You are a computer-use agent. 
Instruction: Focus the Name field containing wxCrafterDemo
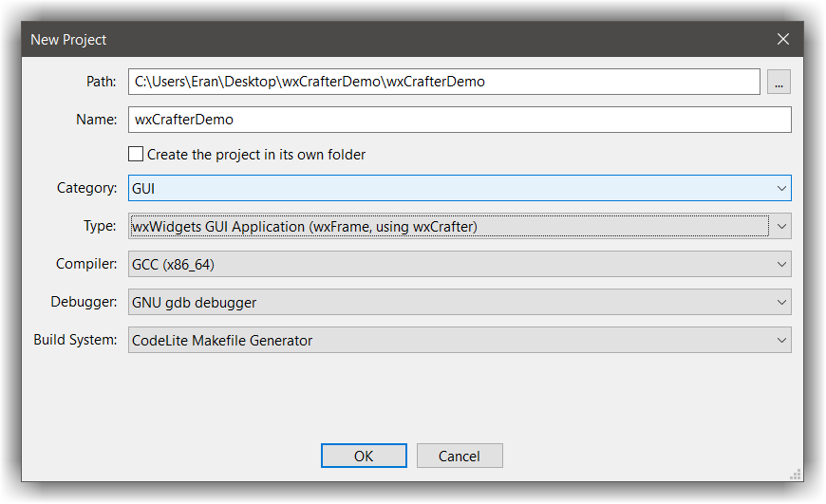[460, 120]
